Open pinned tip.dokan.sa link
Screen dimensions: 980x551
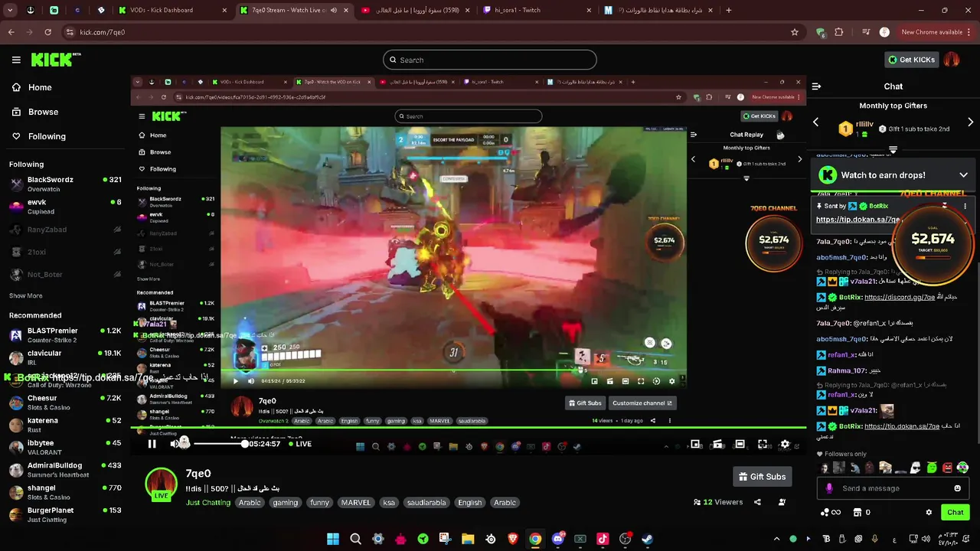coord(858,220)
